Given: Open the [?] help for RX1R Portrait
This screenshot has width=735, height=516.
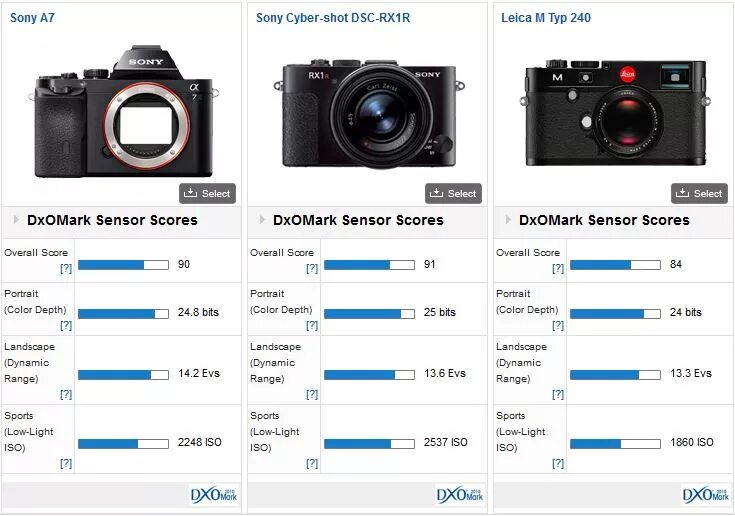Looking at the screenshot, I should [312, 325].
